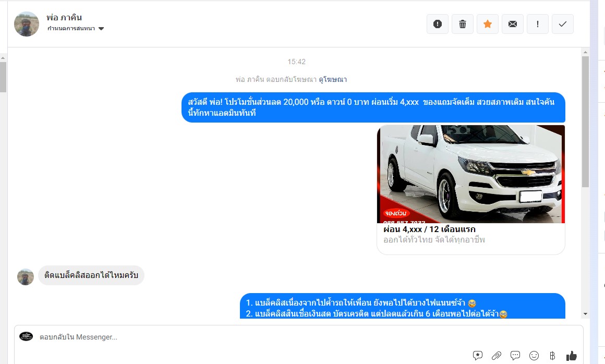This screenshot has width=605, height=364.
Task: Open พ่อ ภาคิน profile picture in header
Action: [x=27, y=24]
